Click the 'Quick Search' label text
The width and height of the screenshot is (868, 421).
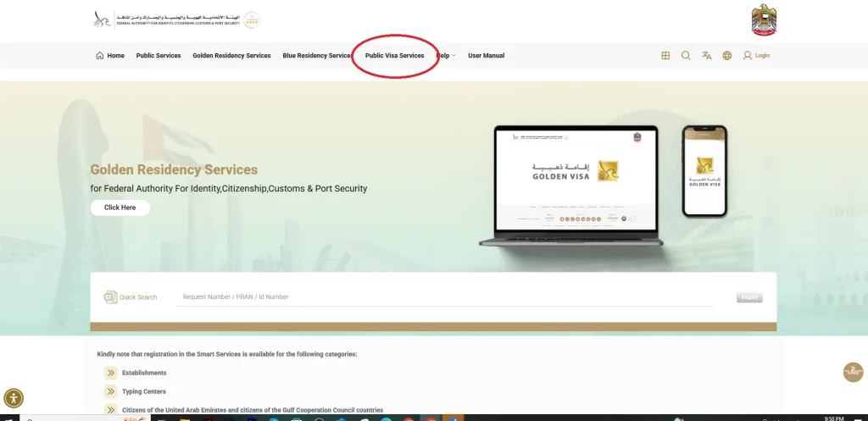pos(138,297)
